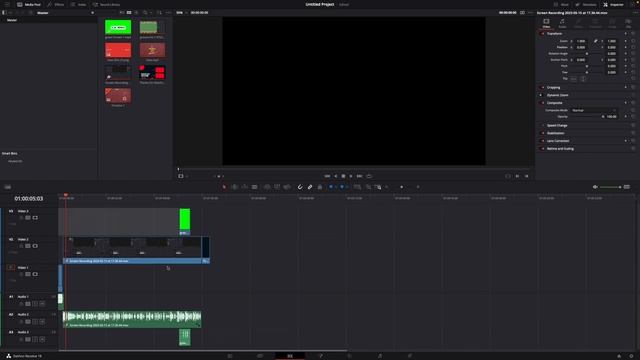The image size is (640, 360).
Task: Expand Retime and Scaling section
Action: coord(560,149)
